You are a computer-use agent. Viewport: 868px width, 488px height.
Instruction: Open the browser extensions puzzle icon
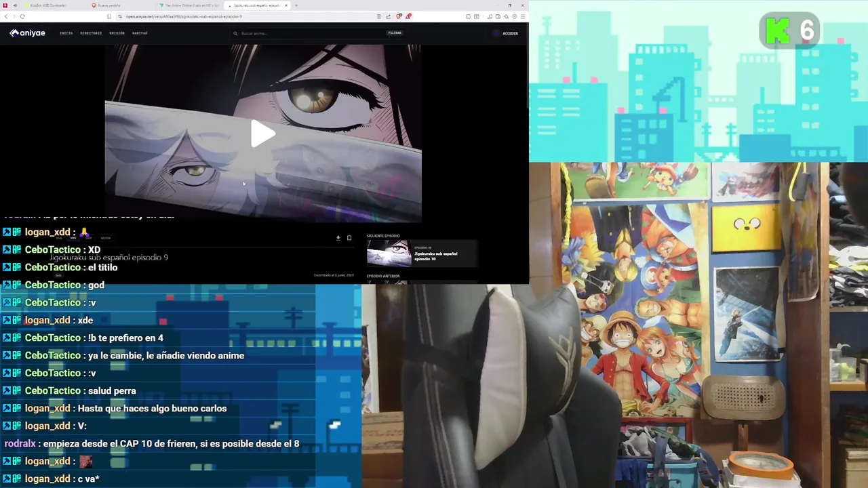468,16
